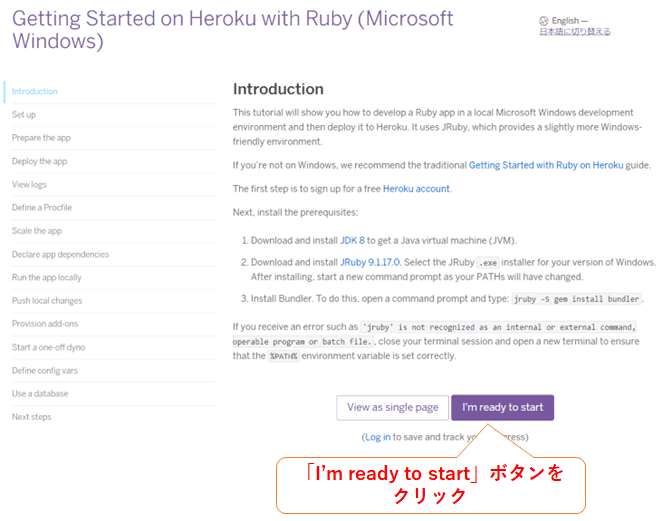Switch language via 日本語に切り替える link
The height and width of the screenshot is (521, 672).
coord(575,32)
